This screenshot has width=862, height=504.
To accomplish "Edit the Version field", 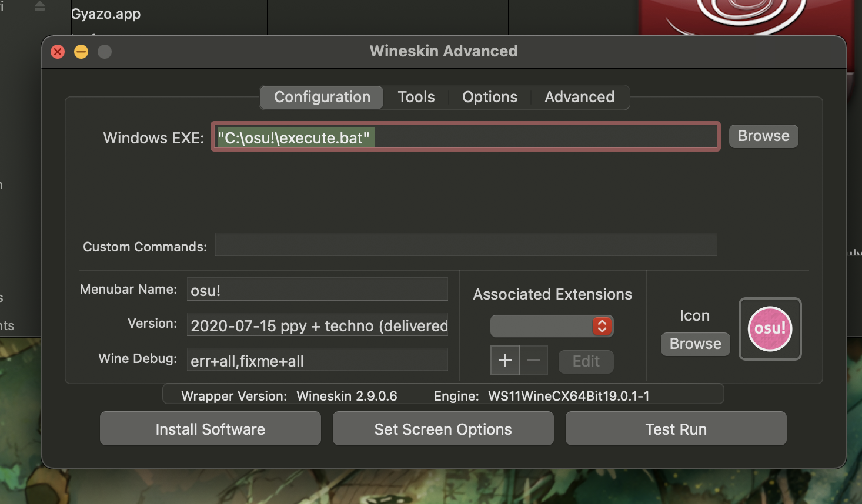I will pyautogui.click(x=318, y=325).
